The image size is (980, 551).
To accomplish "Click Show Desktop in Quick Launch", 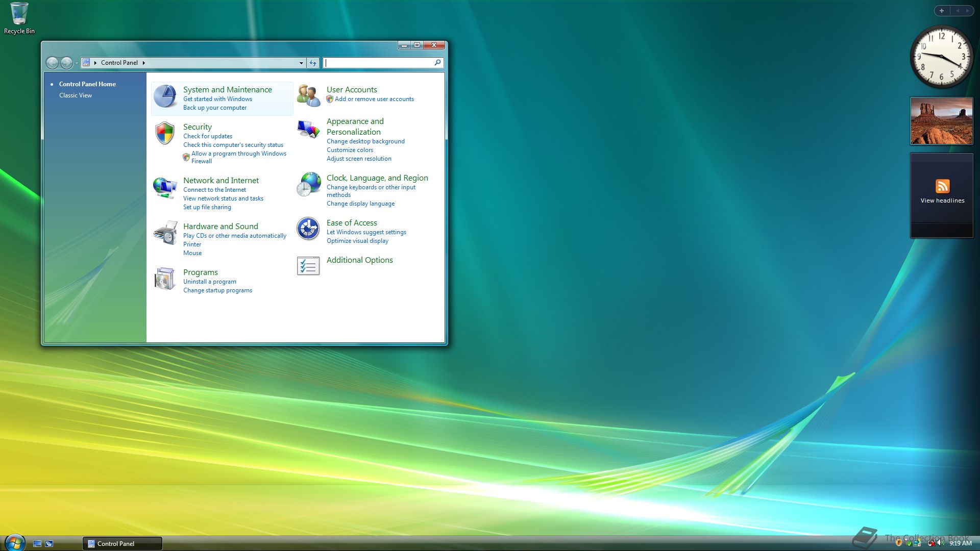I will coord(37,544).
